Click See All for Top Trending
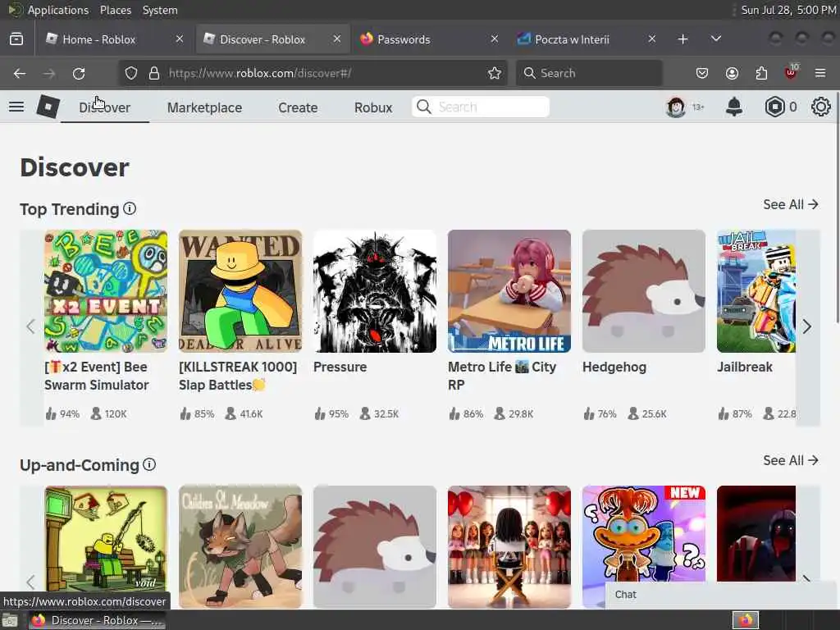 pyautogui.click(x=791, y=204)
